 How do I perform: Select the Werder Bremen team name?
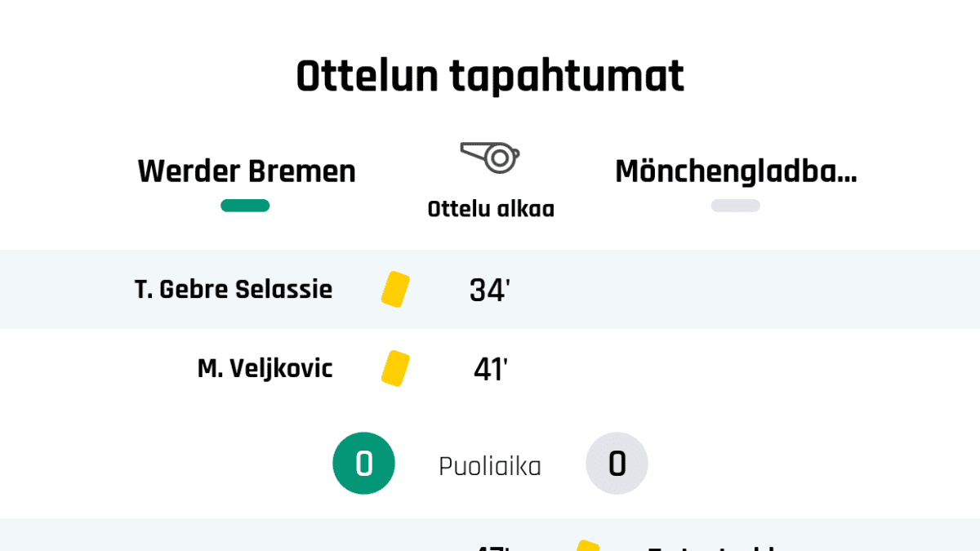pos(247,171)
